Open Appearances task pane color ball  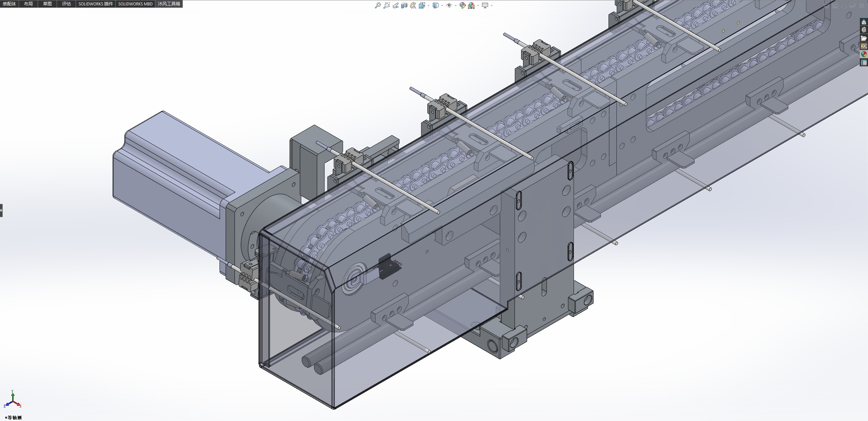[x=864, y=54]
